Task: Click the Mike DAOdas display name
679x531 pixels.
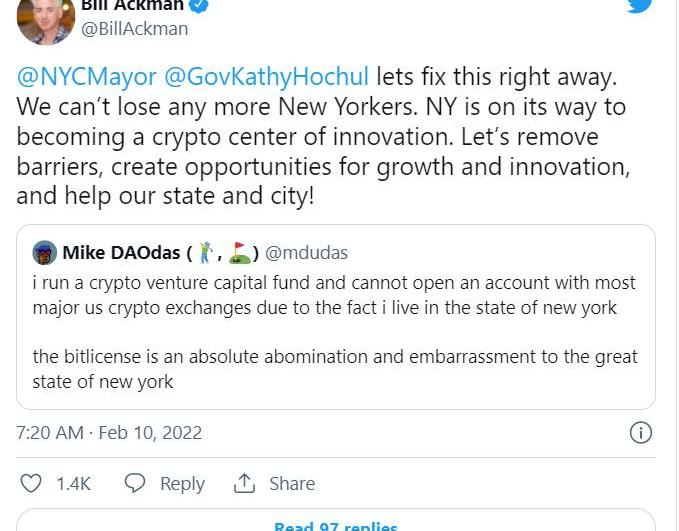Action: 121,252
